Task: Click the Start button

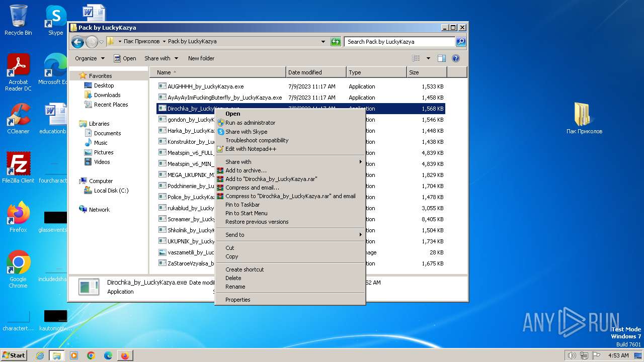Action: (x=14, y=355)
